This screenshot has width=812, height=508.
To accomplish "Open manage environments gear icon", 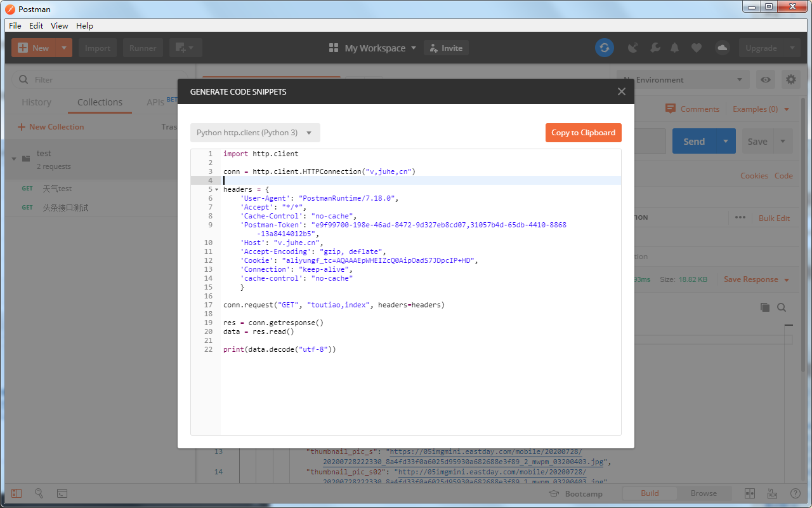I will tap(790, 79).
